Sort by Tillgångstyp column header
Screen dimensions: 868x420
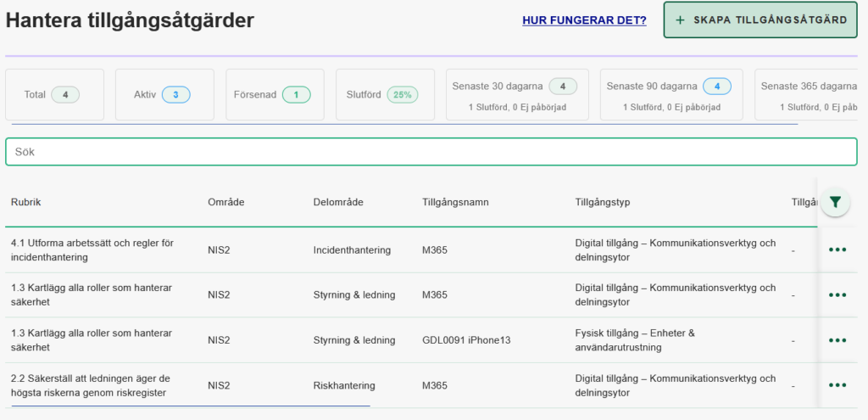click(x=603, y=202)
